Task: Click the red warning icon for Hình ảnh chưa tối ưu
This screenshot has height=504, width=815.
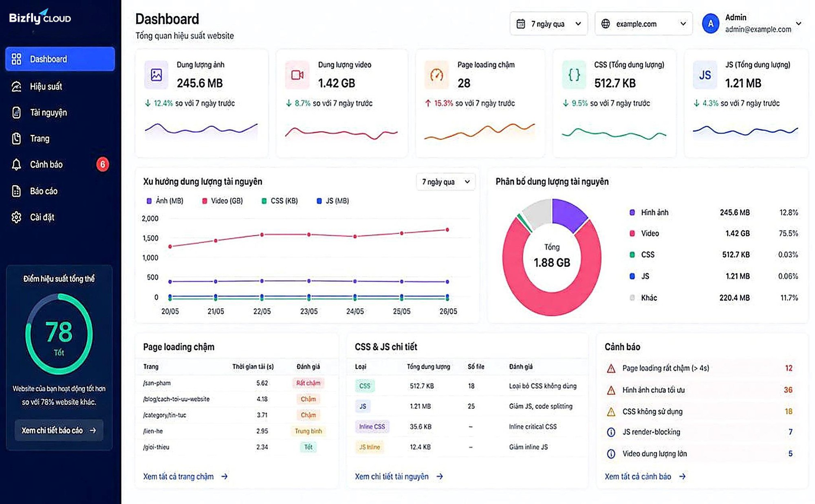Action: pyautogui.click(x=611, y=390)
